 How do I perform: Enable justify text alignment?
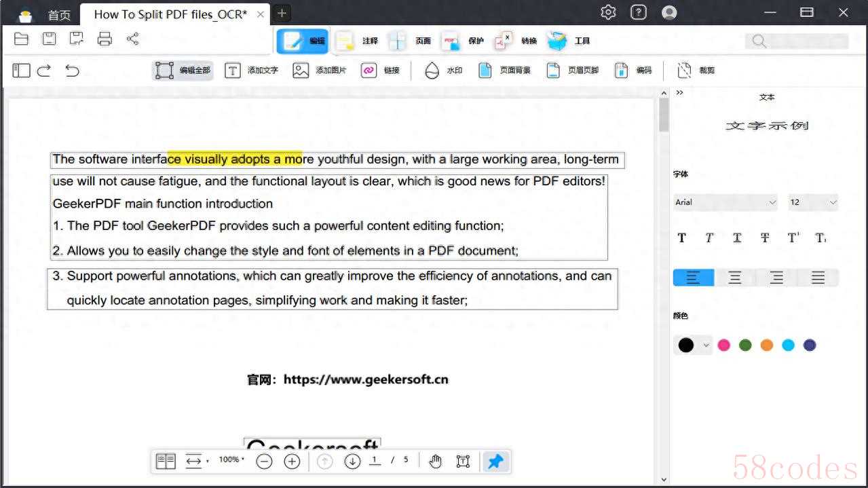[818, 278]
